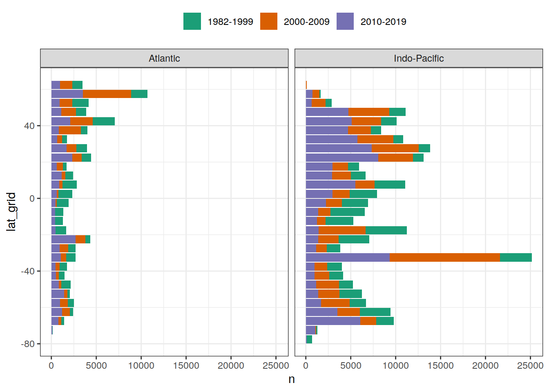Click the orange 2000-2009 legend swatch

point(268,22)
